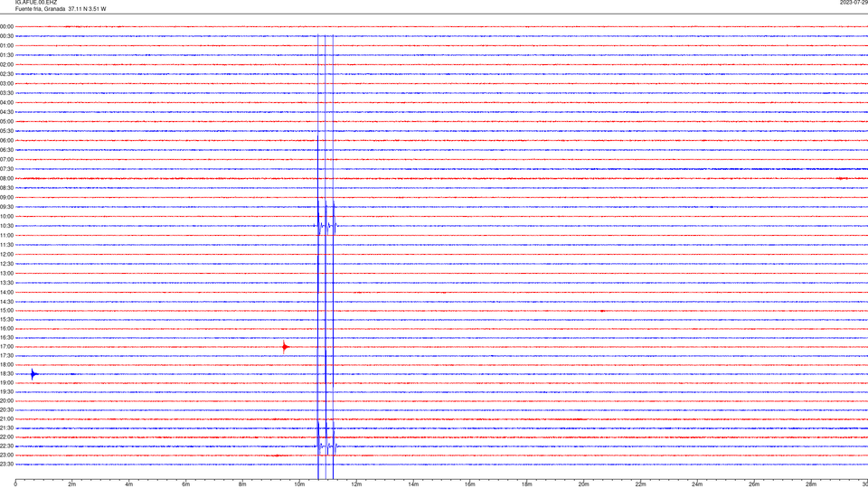
Task: Click the 12:30 time label
Action: point(6,264)
